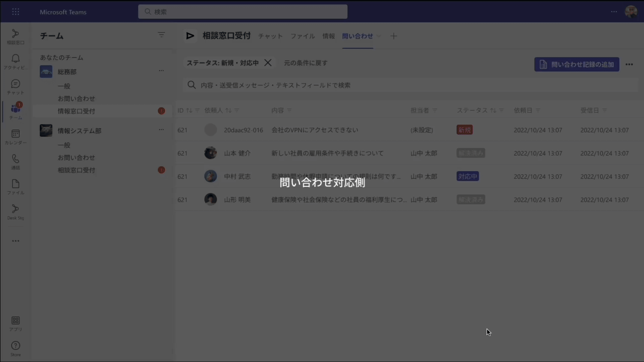Select 相談窓口受付 channel under 情報システム部

pyautogui.click(x=76, y=170)
